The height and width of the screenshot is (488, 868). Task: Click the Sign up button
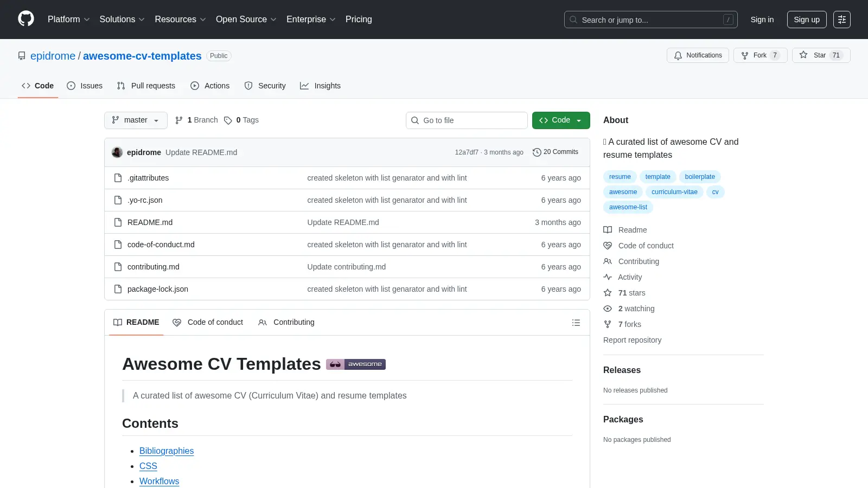pyautogui.click(x=807, y=20)
